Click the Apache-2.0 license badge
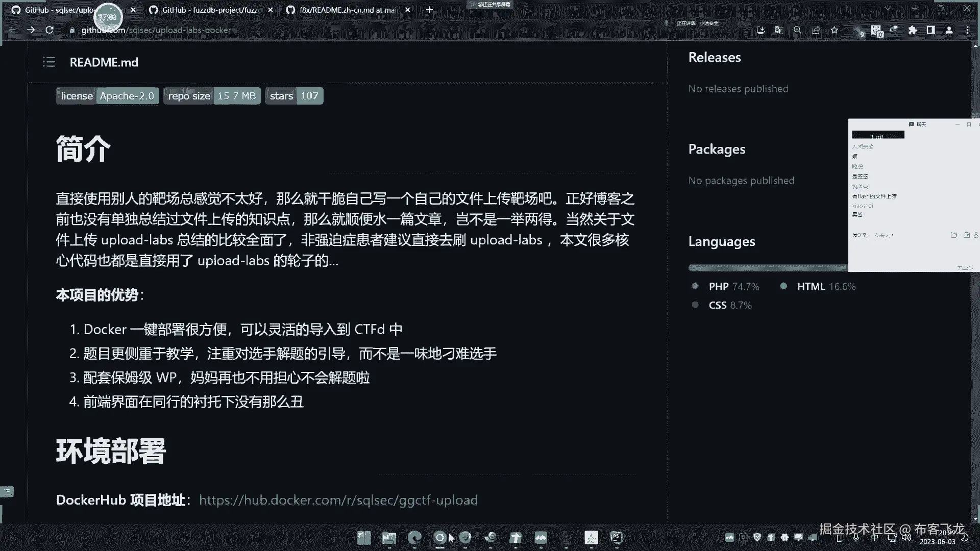This screenshot has height=551, width=980. pos(108,96)
